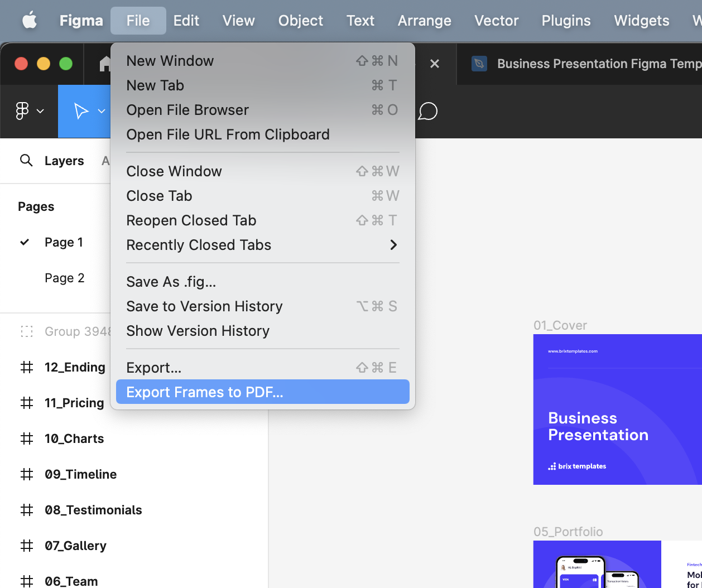
Task: Open the Object menu
Action: point(301,21)
